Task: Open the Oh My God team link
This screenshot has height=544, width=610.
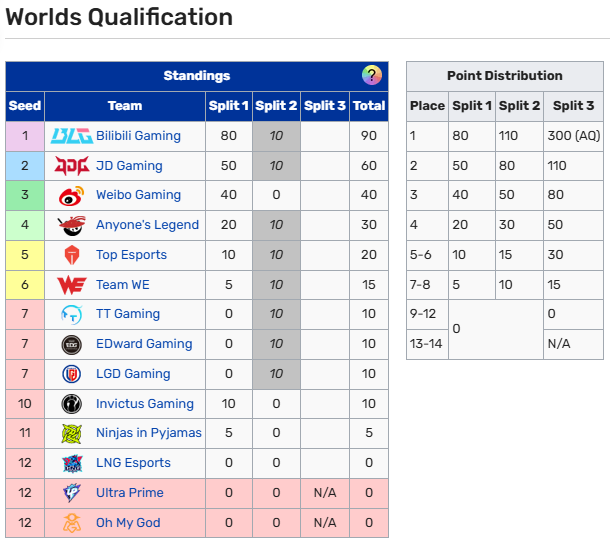Action: pos(128,523)
